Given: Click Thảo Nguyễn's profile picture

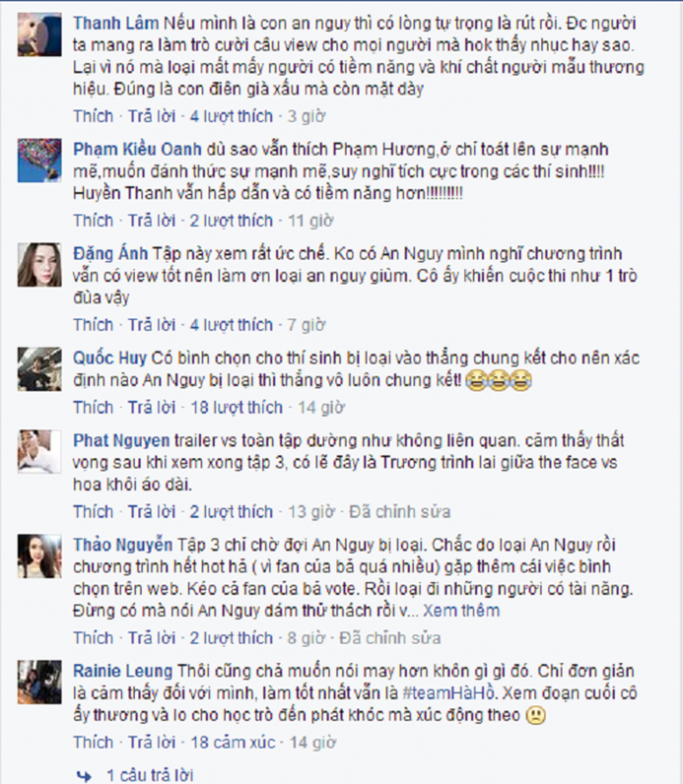Looking at the screenshot, I should [39, 556].
